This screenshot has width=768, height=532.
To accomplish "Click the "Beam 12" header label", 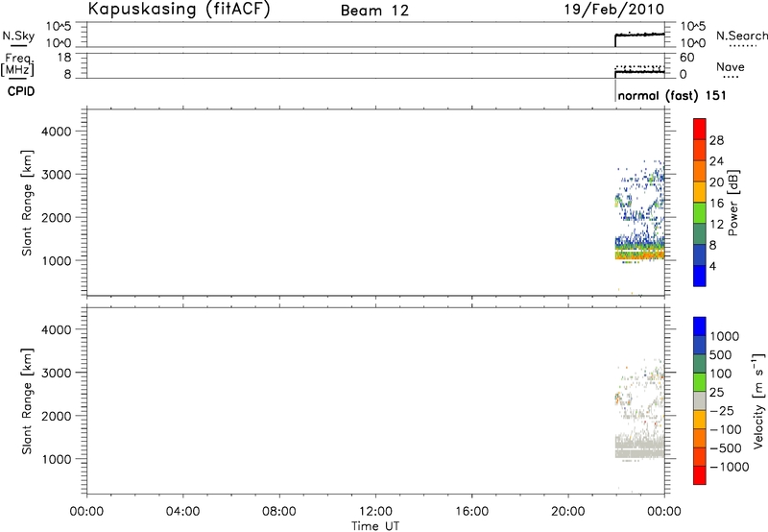I will click(x=374, y=11).
